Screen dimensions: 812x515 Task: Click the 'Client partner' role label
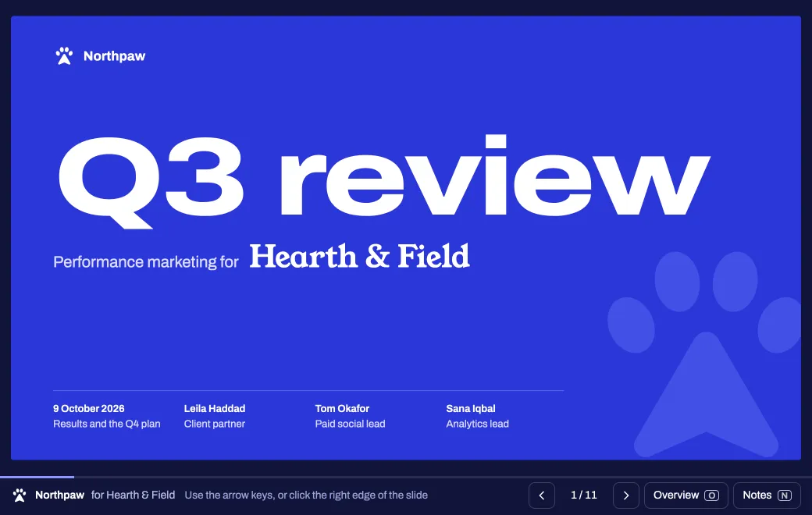(x=215, y=424)
